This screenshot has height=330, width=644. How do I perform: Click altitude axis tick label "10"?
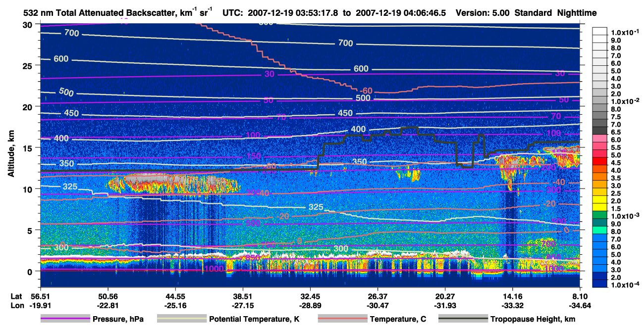coord(29,189)
